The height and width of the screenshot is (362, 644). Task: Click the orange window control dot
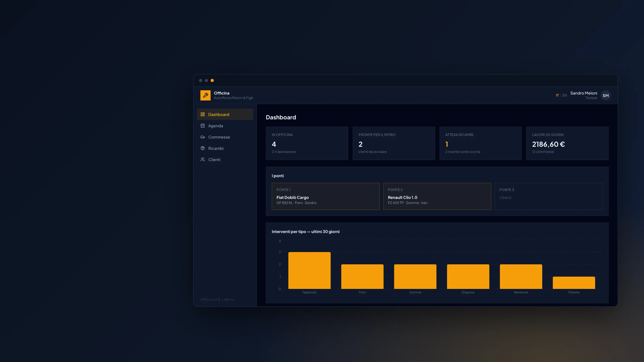click(212, 80)
